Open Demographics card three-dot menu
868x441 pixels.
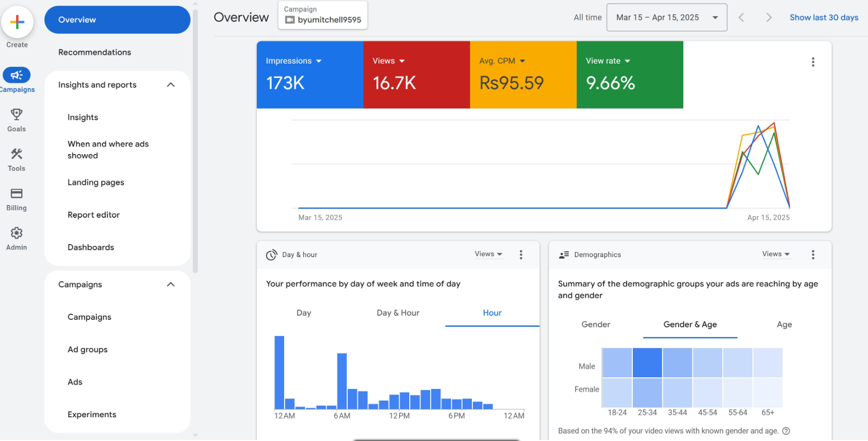pyautogui.click(x=812, y=255)
